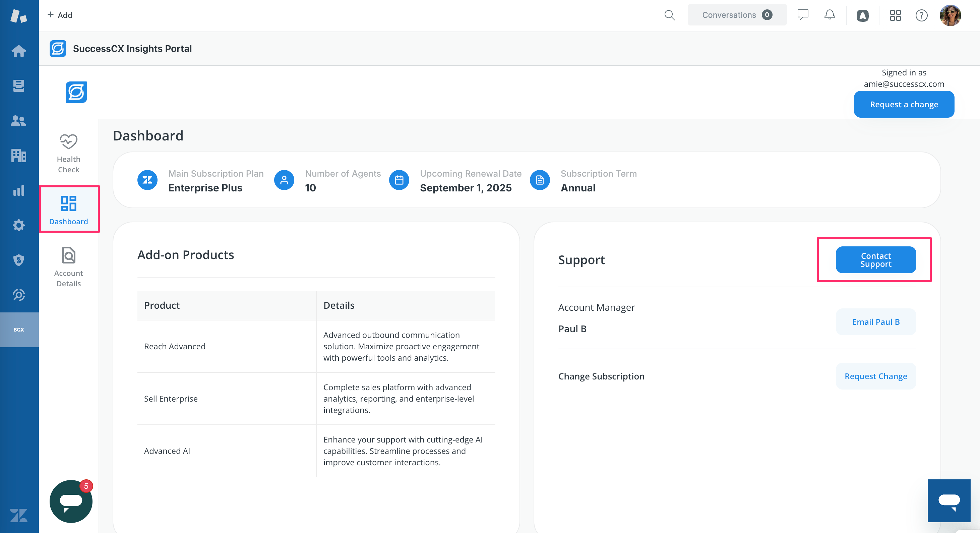Click the Upcoming Renewal Date calendar icon

coord(399,180)
